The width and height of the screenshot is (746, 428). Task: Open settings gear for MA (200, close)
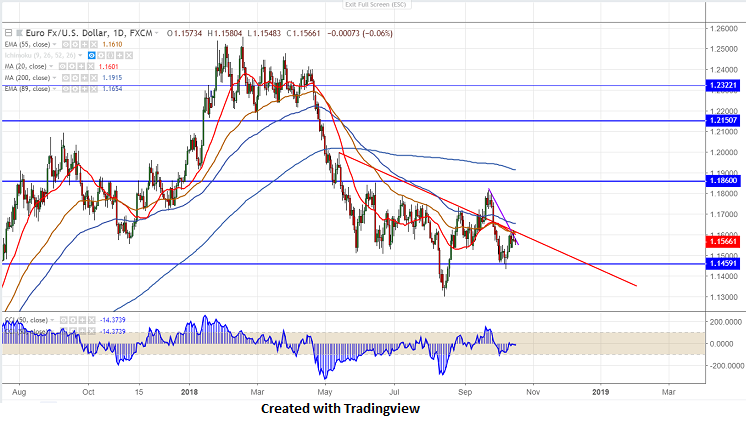click(x=75, y=78)
